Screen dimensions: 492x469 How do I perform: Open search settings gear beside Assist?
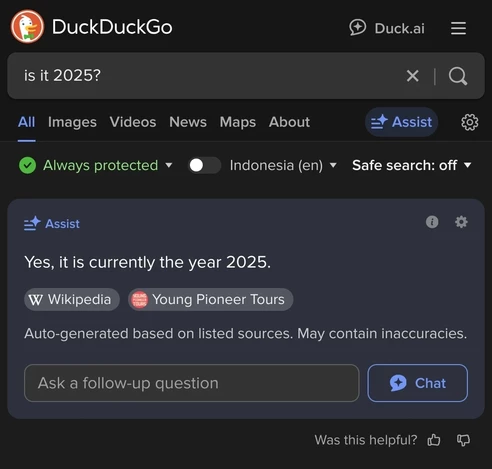[x=470, y=122]
